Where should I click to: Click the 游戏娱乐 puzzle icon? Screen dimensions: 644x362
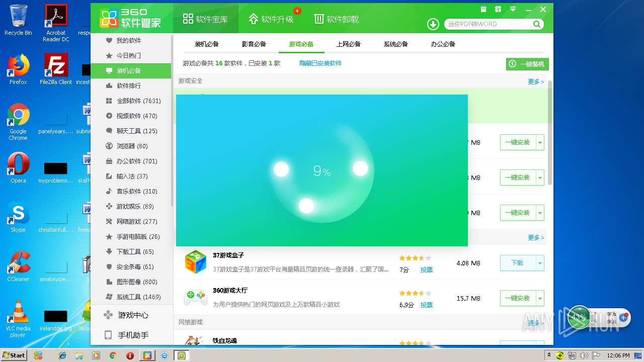coord(109,206)
